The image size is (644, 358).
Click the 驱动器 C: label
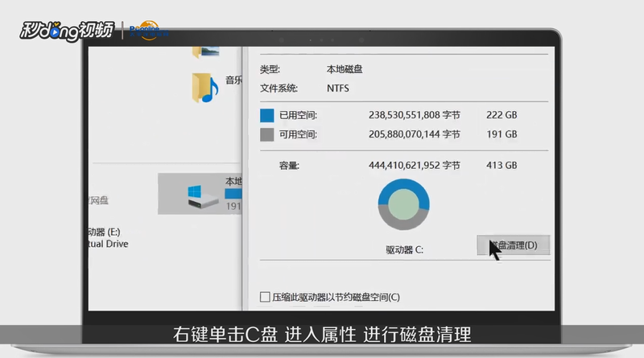405,249
